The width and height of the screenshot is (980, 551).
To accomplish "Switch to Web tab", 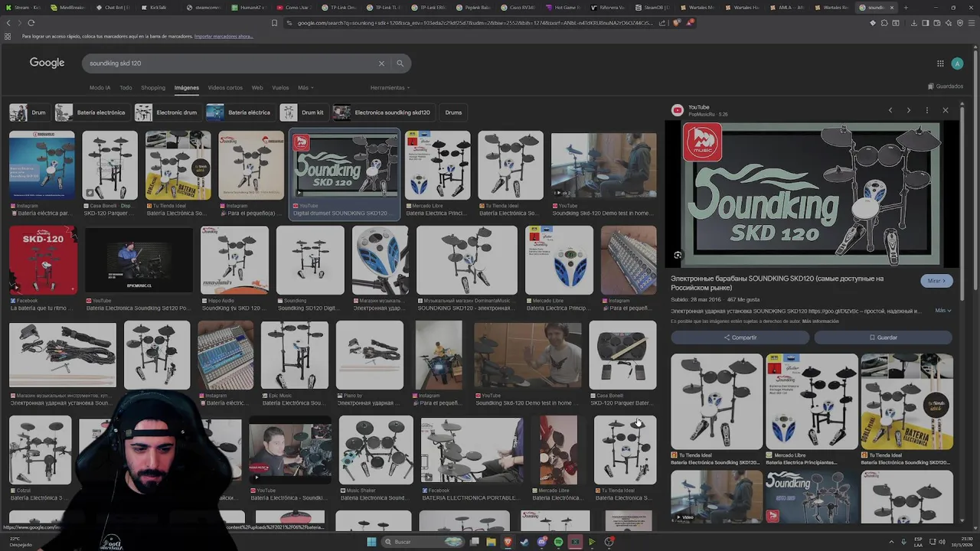I will point(257,88).
